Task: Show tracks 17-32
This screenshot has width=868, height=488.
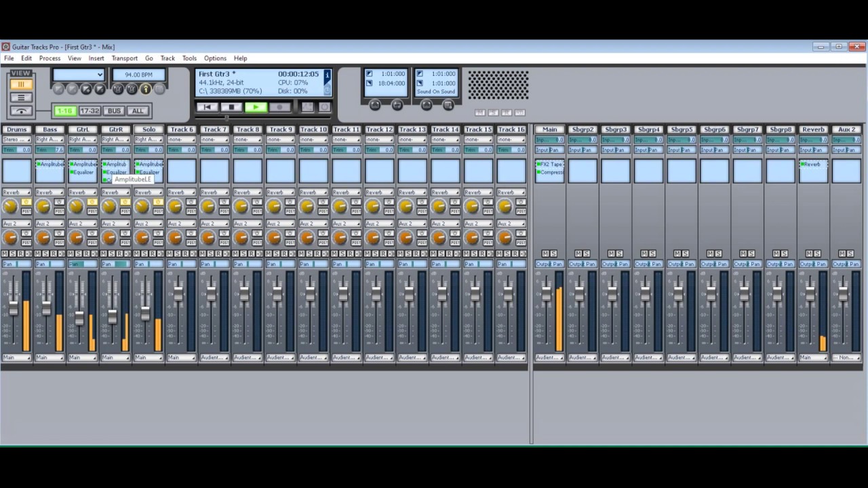Action: coord(90,111)
